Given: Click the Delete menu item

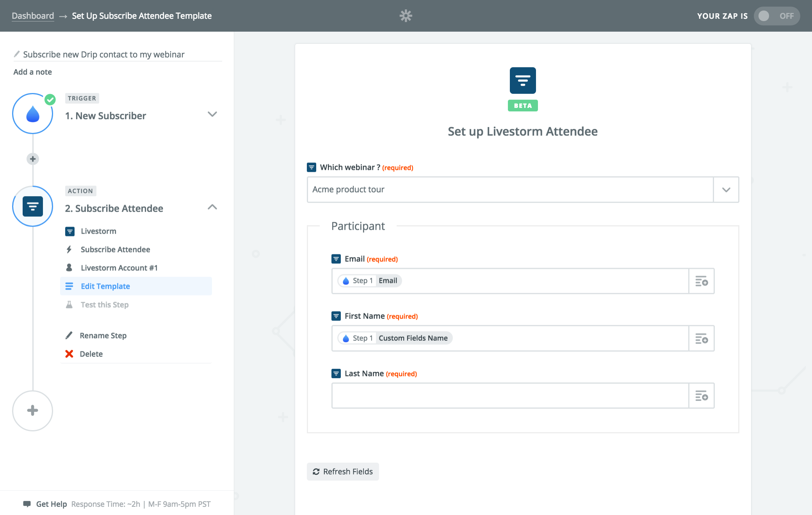Looking at the screenshot, I should (92, 353).
